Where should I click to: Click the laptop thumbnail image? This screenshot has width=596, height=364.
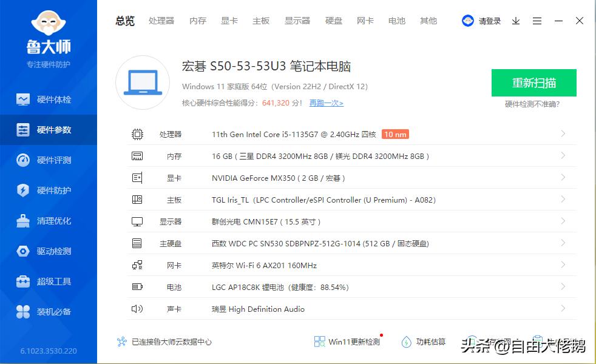coord(142,83)
